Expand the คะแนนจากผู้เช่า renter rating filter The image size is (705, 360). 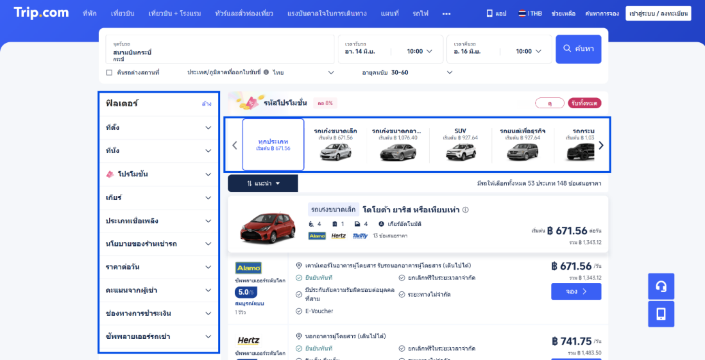coord(158,290)
